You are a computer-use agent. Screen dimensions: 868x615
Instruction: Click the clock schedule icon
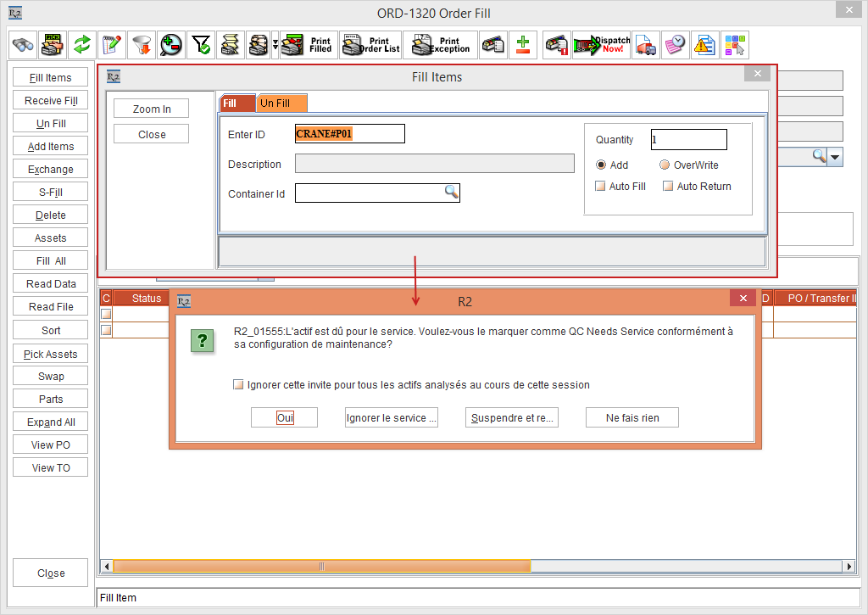pos(676,44)
